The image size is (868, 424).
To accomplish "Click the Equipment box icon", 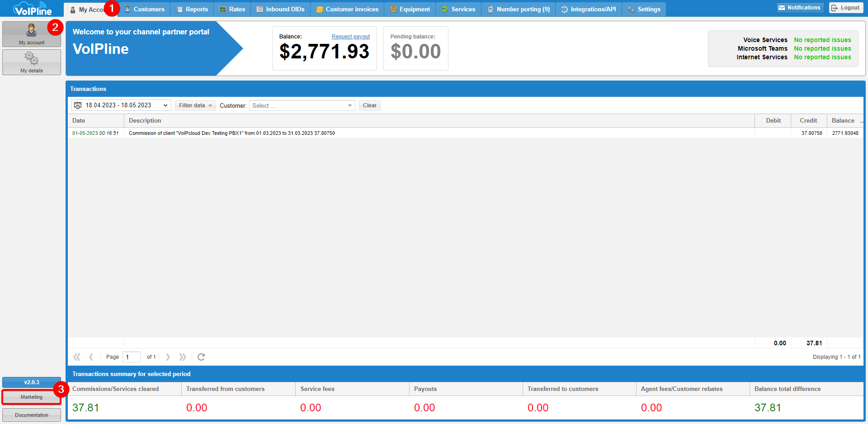I will tap(393, 9).
